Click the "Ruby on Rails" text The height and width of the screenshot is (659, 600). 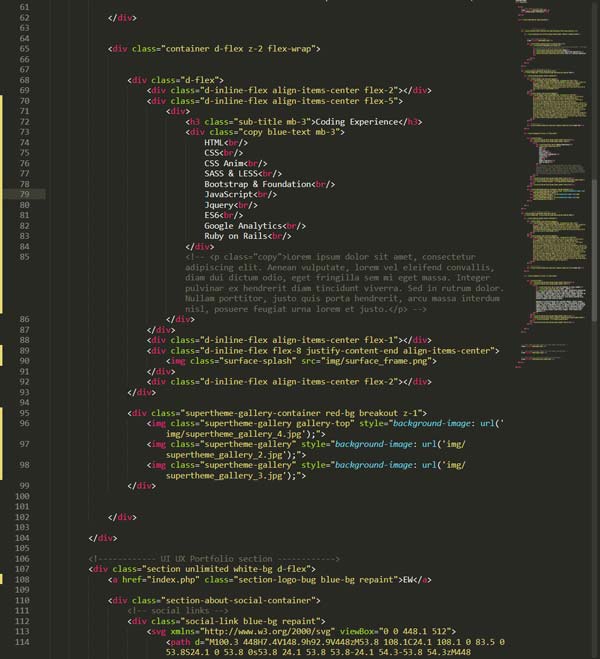[x=236, y=236]
